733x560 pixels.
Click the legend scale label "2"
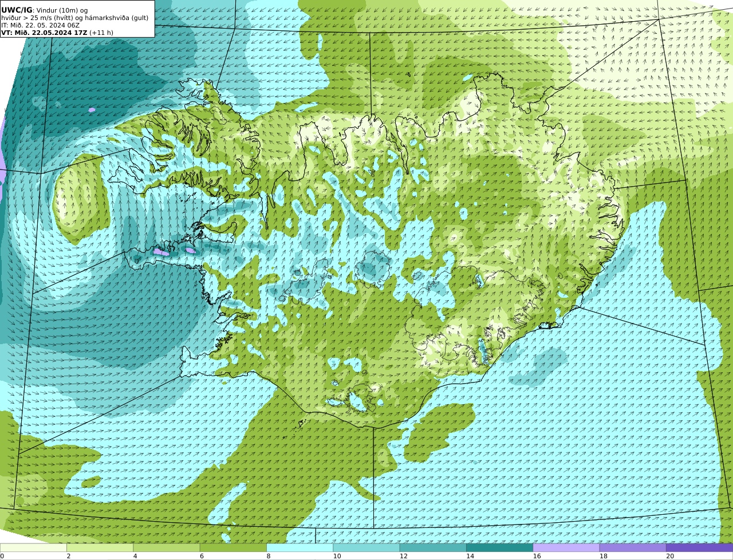69,556
